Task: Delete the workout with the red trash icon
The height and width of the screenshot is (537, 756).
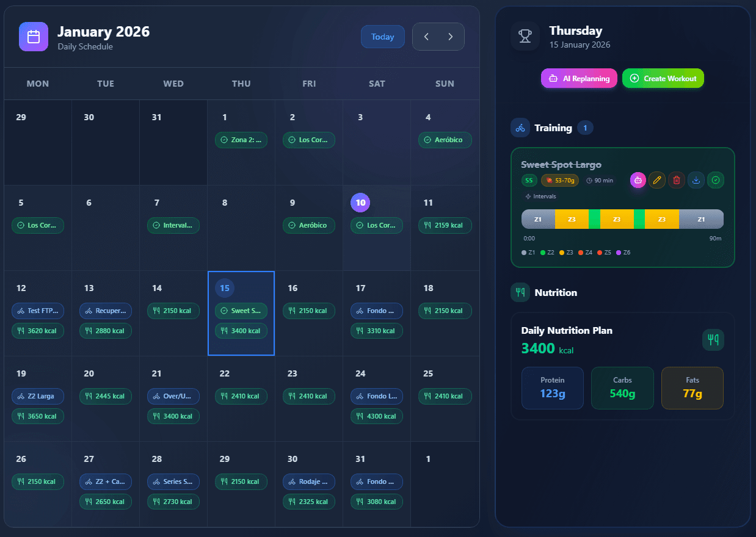Action: click(x=677, y=180)
